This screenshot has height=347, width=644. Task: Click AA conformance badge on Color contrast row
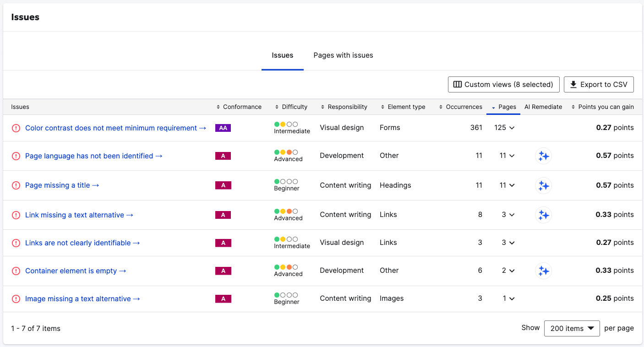tap(223, 128)
